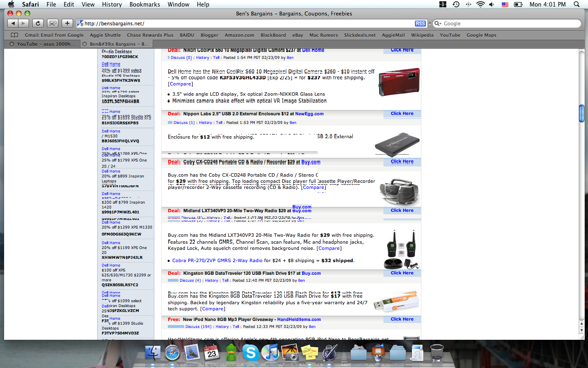Open Skype from the dock
The height and width of the screenshot is (368, 588).
(x=251, y=352)
